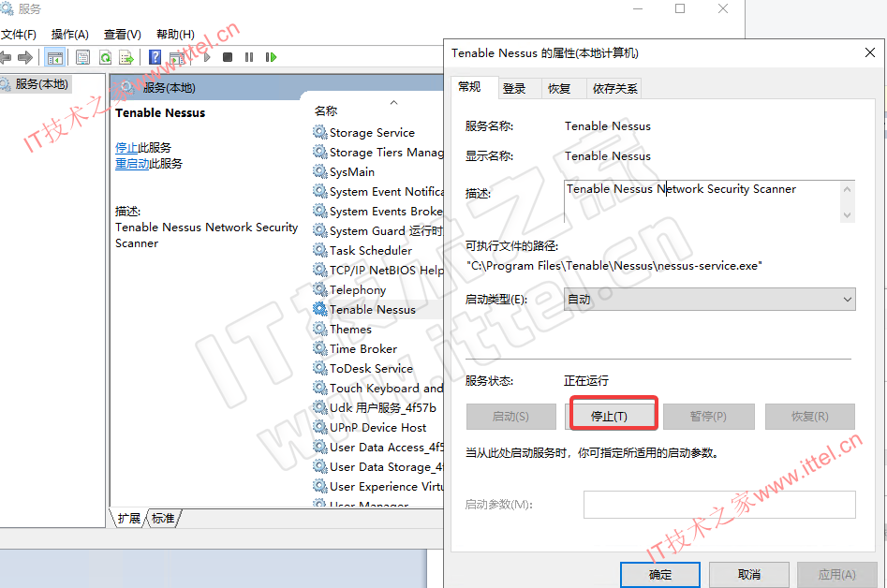Screen dimensions: 887x588
Task: Click the executable path nessus-service.exe text
Action: click(x=614, y=266)
